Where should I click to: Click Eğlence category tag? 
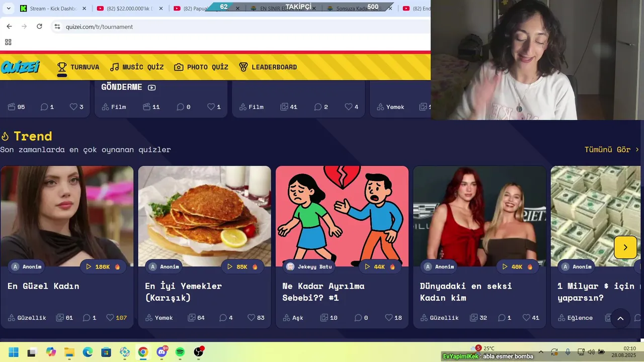tap(576, 318)
